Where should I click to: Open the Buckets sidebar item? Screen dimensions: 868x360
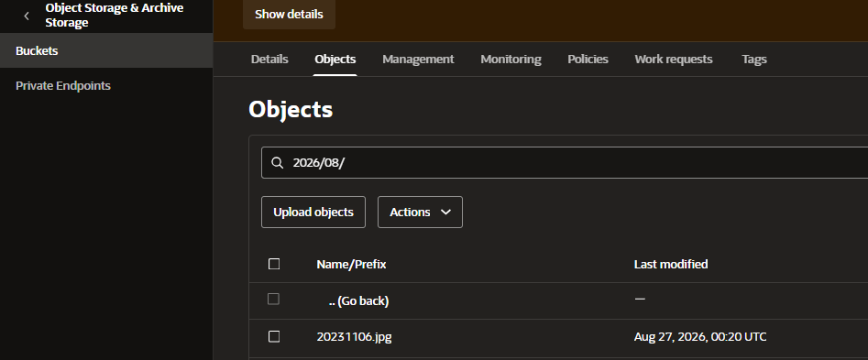(x=106, y=50)
